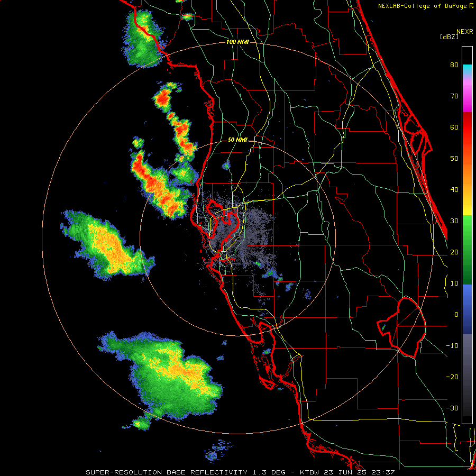This screenshot has width=476, height=476.
Task: Click the 40 value on dBZ scale
Action: [454, 190]
